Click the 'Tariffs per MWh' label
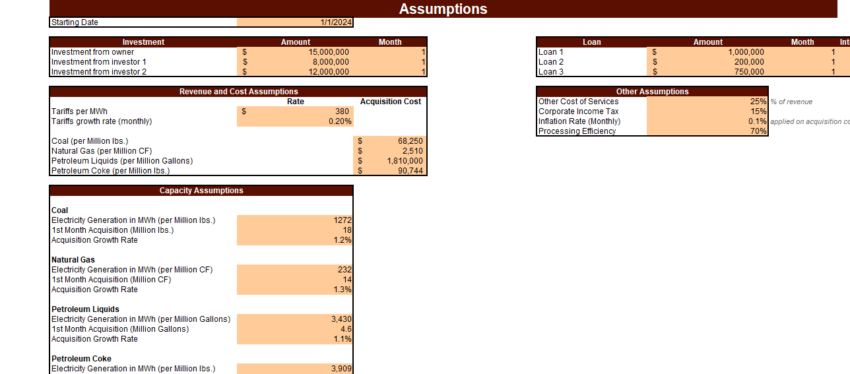 click(x=79, y=111)
